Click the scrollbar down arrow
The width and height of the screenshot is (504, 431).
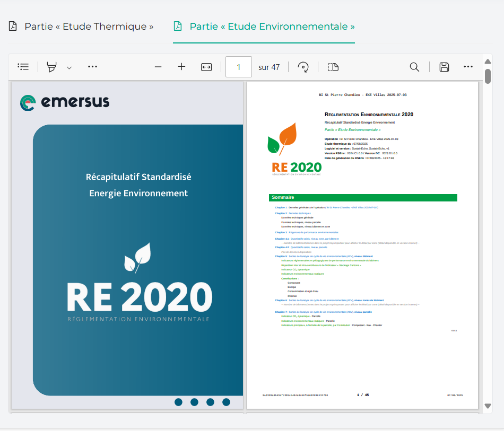[x=488, y=406]
